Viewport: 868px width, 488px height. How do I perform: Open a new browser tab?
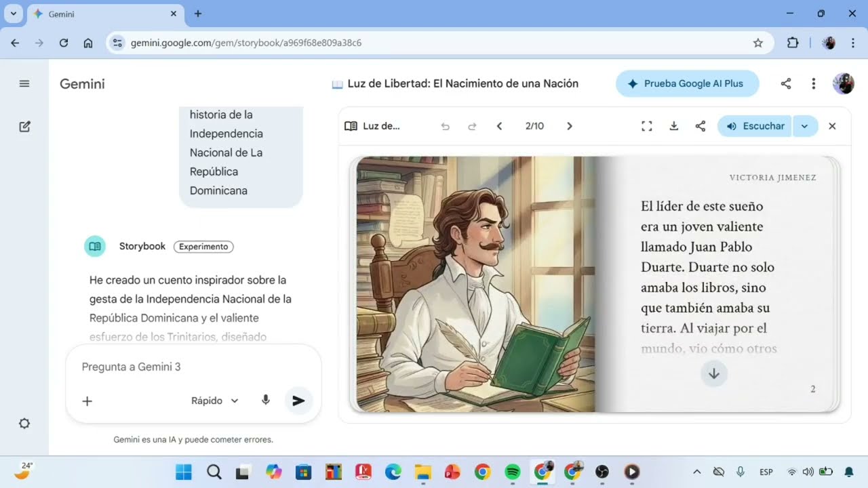coord(198,14)
